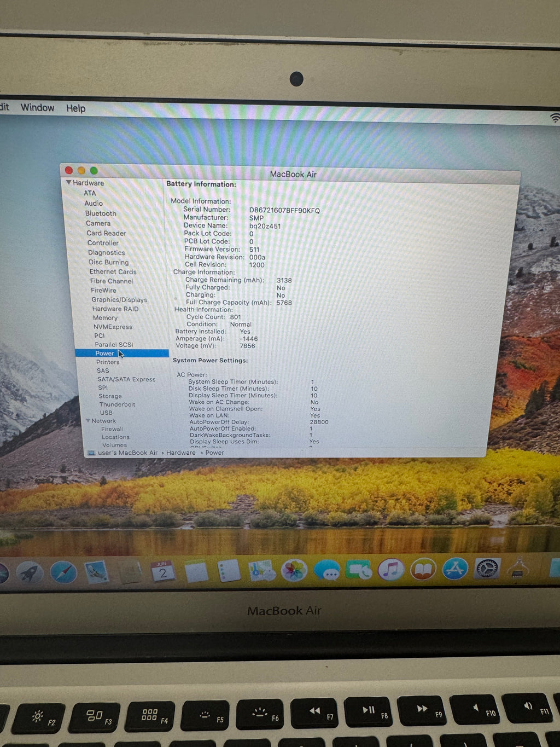Click the computer icon in the path bar

point(91,453)
